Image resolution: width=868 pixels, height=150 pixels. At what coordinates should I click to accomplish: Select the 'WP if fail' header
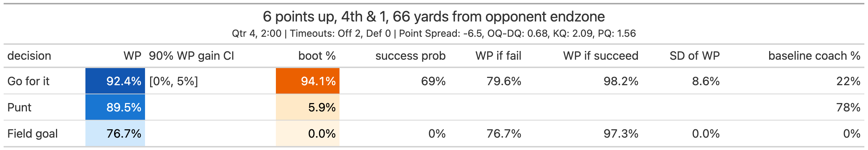(498, 56)
